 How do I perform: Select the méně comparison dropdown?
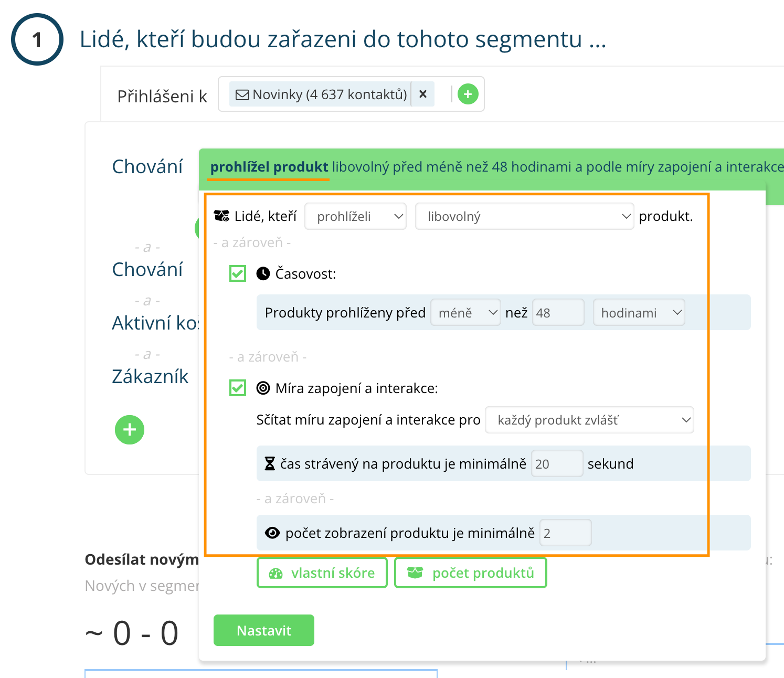465,313
